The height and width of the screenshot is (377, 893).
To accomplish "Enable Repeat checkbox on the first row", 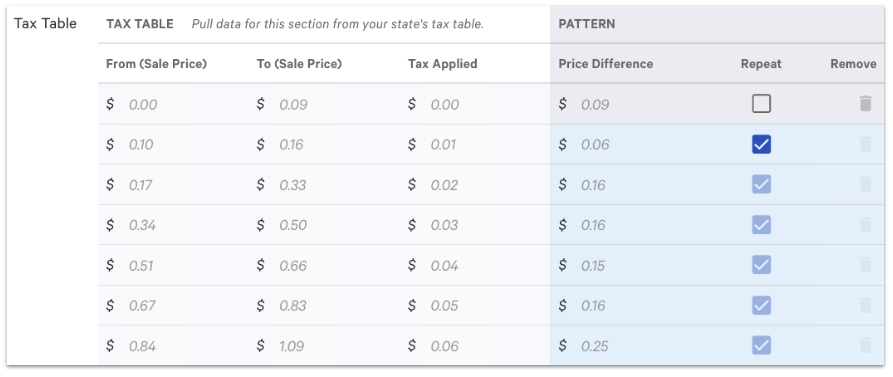I will point(761,104).
